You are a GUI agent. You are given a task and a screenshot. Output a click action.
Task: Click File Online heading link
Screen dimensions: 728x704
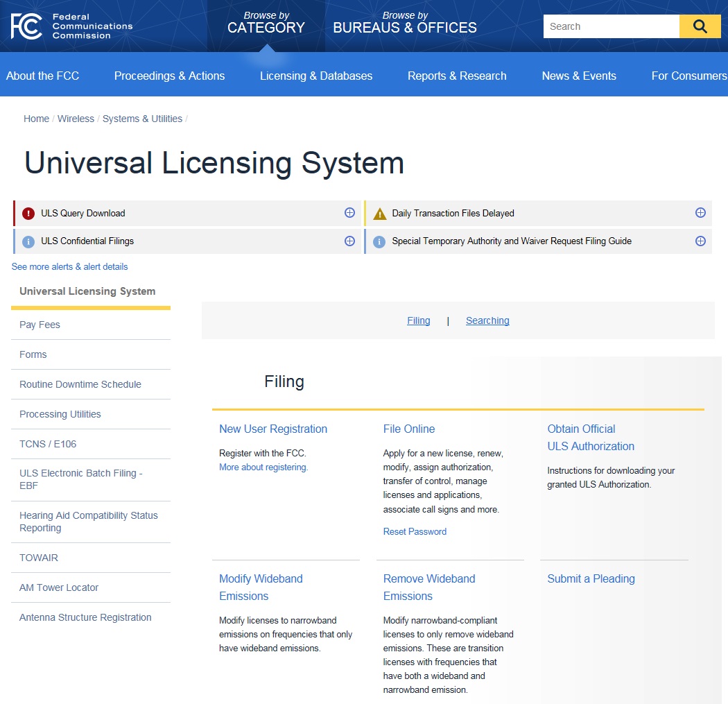(x=409, y=429)
